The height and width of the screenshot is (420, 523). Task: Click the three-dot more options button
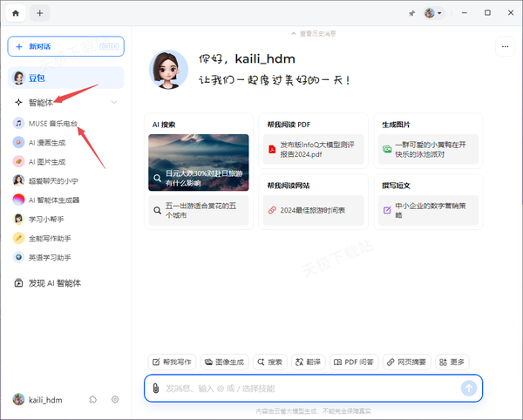[x=505, y=48]
